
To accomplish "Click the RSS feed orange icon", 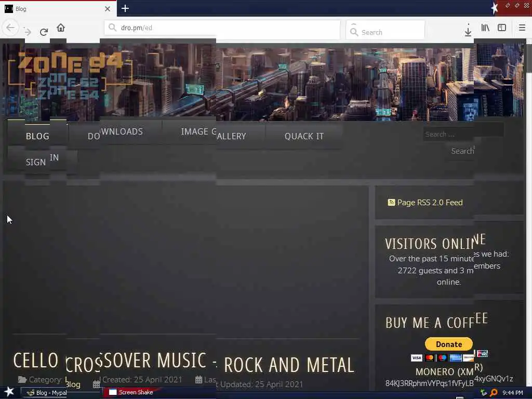I will 391,203.
